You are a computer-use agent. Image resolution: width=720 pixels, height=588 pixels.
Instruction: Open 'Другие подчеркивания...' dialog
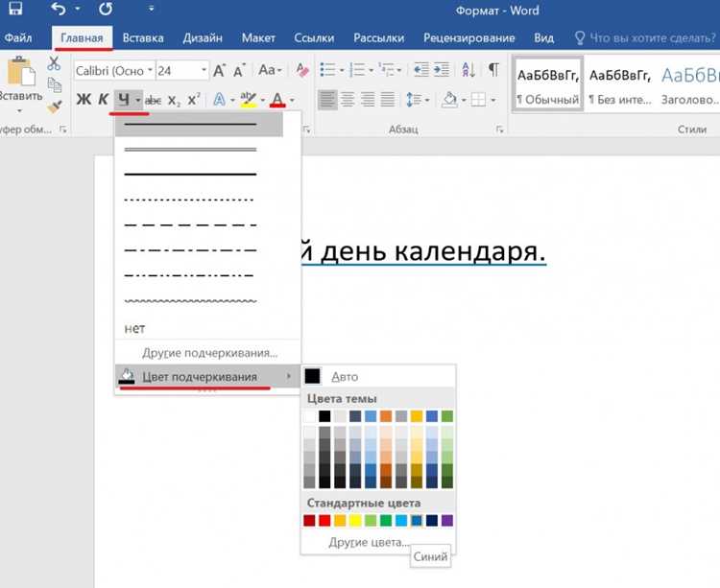coord(208,353)
